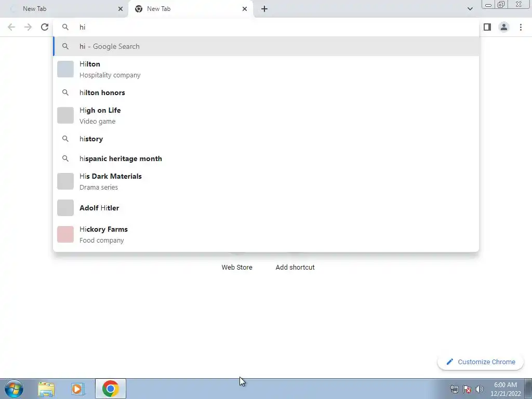This screenshot has height=399, width=532.
Task: Focus the address bar containing 'hi'
Action: click(266, 27)
